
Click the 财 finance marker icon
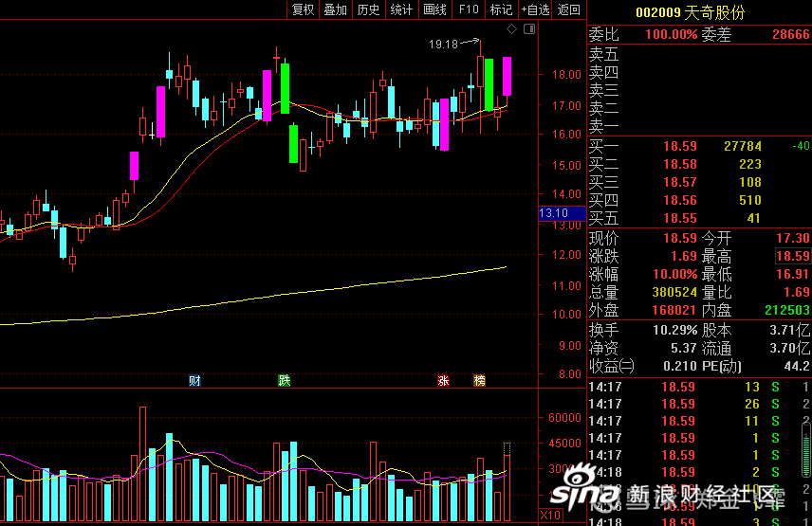(x=194, y=381)
